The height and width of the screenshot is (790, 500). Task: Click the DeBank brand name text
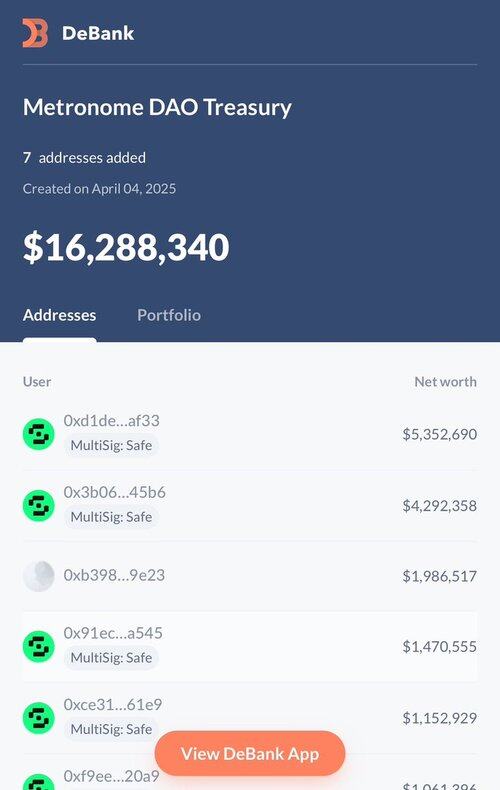click(98, 33)
